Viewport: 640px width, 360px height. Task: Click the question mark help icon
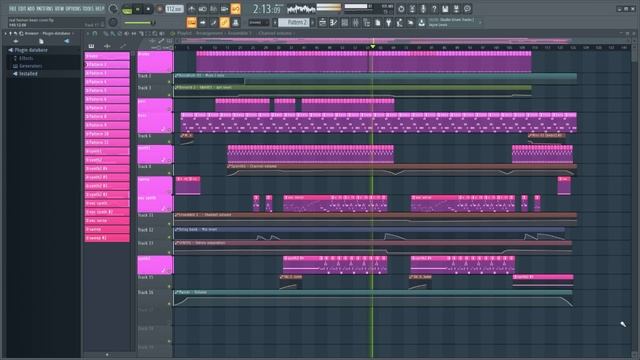coord(434,9)
